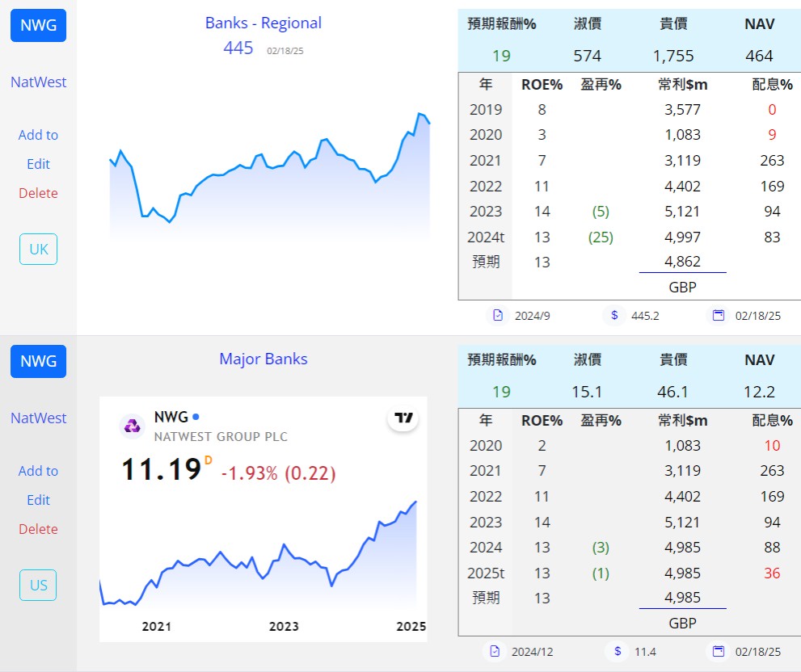
Task: Click 2025t row year in US table
Action: pyautogui.click(x=485, y=573)
